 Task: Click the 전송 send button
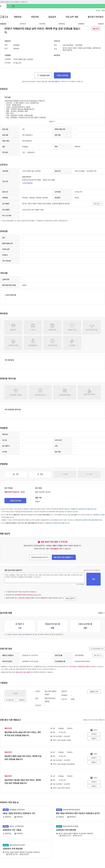tap(94, 579)
